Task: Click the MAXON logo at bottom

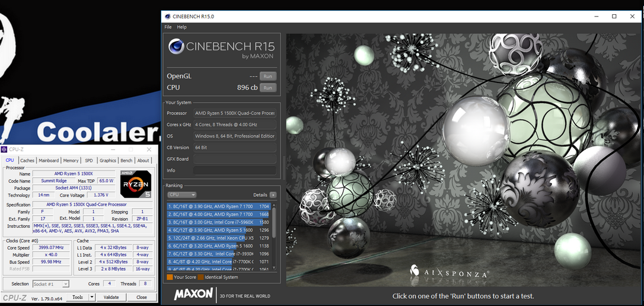Action: (193, 294)
